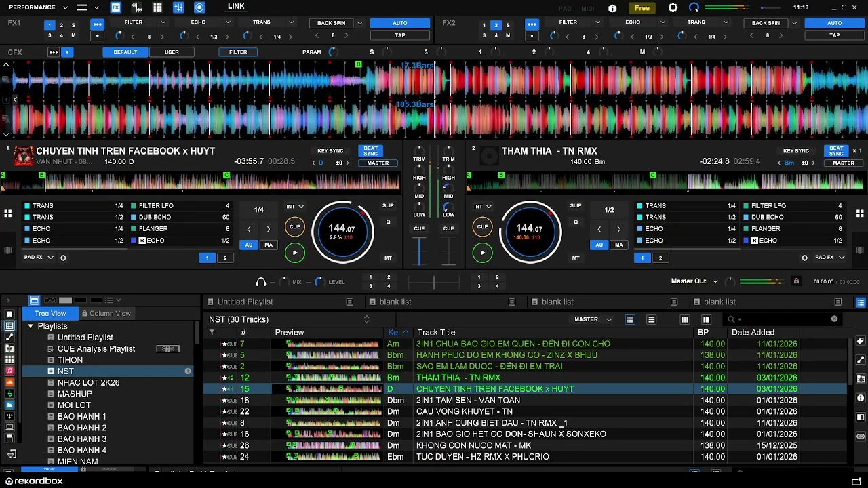Image resolution: width=868 pixels, height=488 pixels.
Task: Trigger the deck 2 FLANGER pad
Action: point(793,228)
